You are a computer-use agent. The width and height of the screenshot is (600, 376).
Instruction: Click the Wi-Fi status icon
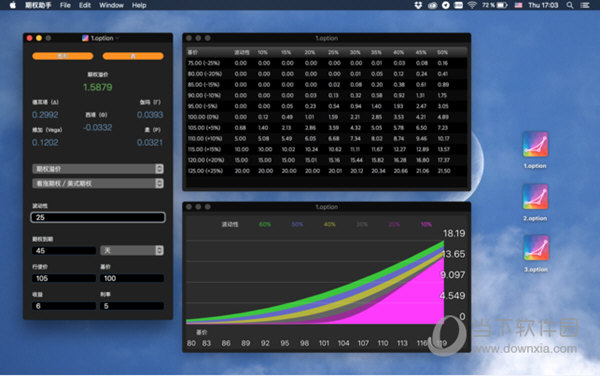472,5
